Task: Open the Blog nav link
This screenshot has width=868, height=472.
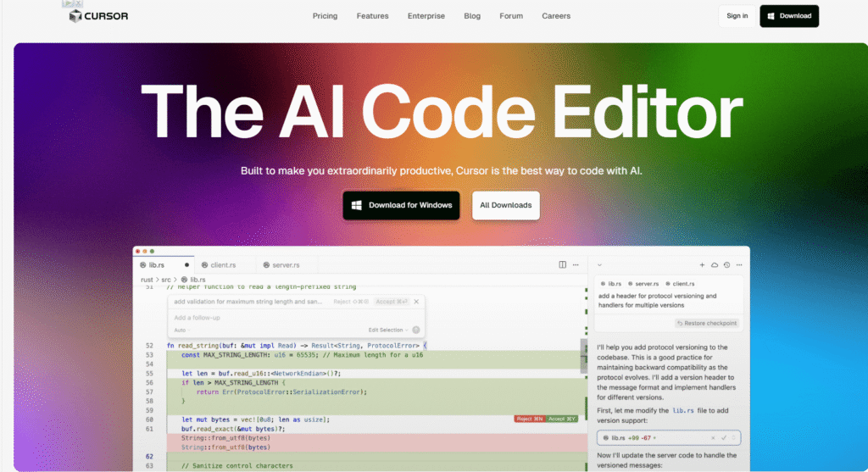Action: [x=472, y=16]
